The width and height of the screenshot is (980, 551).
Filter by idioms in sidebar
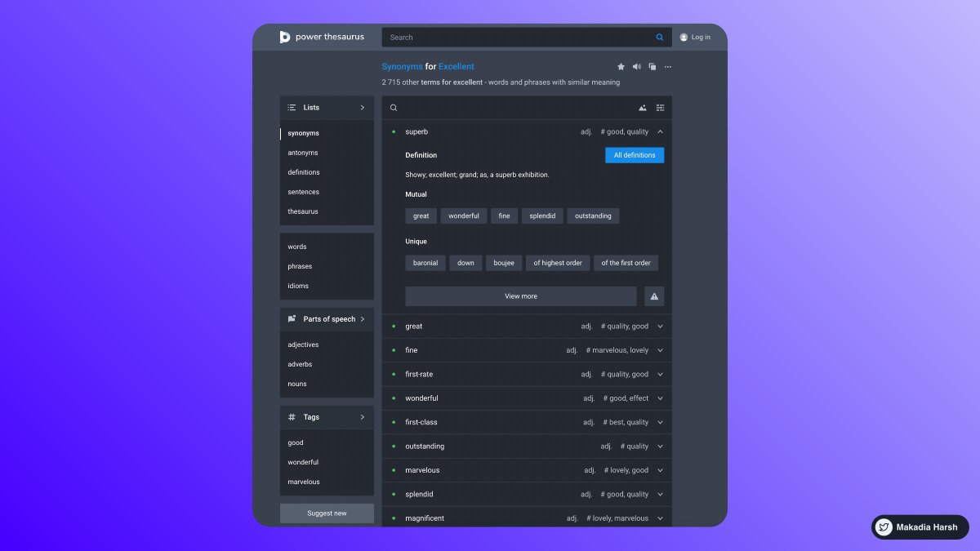pyautogui.click(x=298, y=286)
